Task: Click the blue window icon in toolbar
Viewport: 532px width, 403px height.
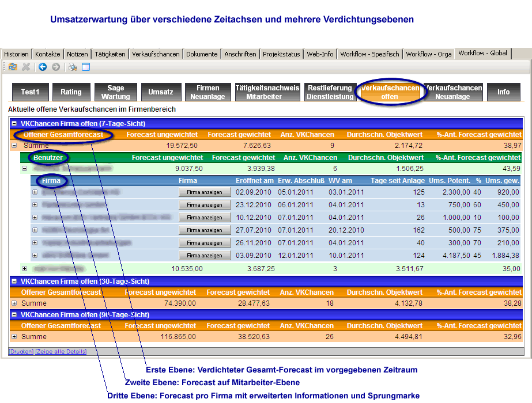Action: [x=86, y=67]
